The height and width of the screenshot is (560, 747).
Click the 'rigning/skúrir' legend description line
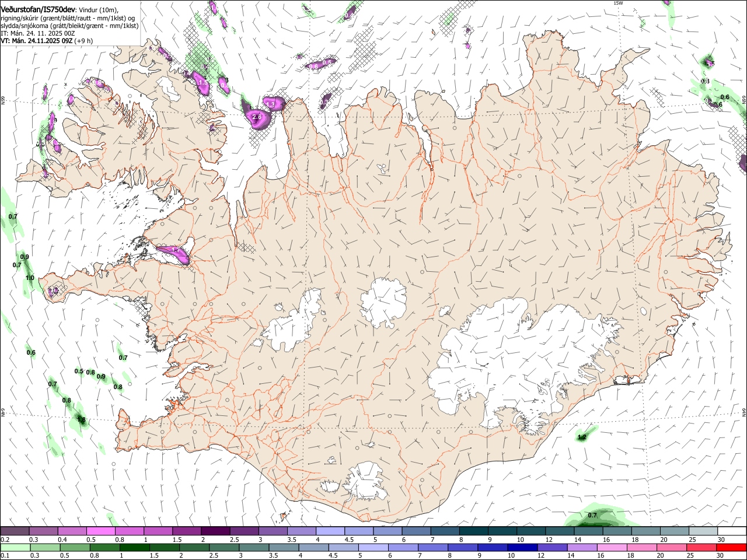(69, 18)
